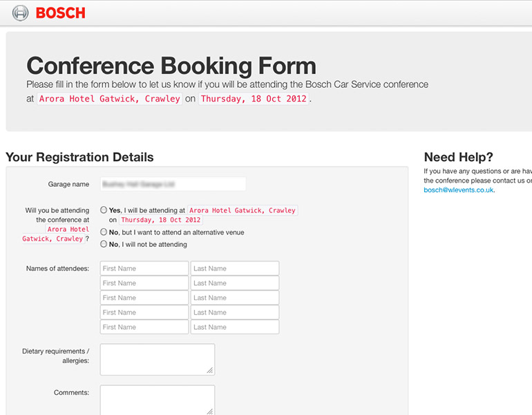Select No, but want alternative venue option
The height and width of the screenshot is (415, 532).
pos(104,232)
